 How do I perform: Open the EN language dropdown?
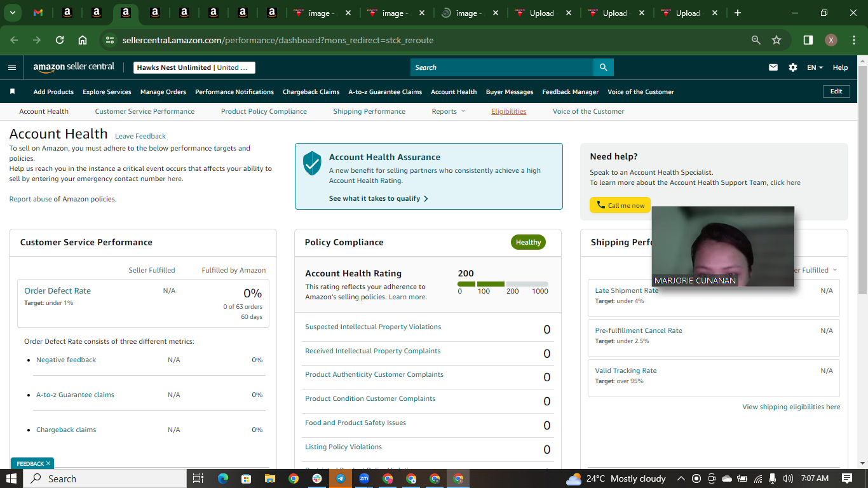click(815, 67)
